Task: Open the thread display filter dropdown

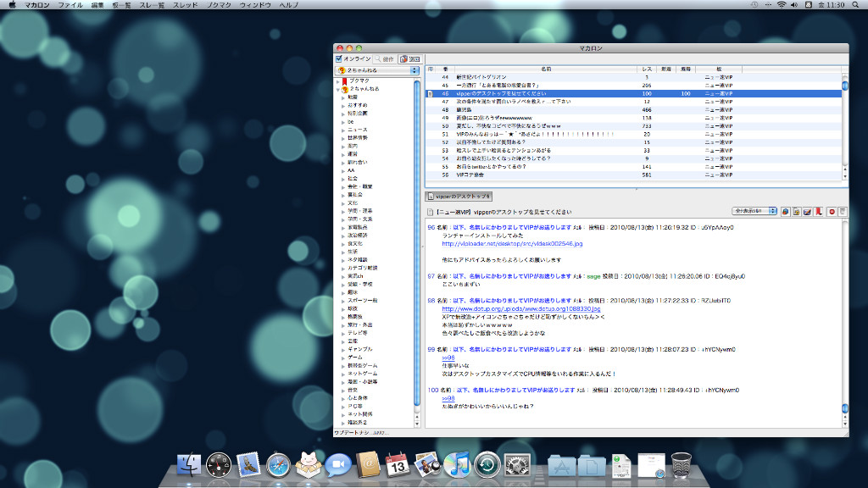Action: 754,211
